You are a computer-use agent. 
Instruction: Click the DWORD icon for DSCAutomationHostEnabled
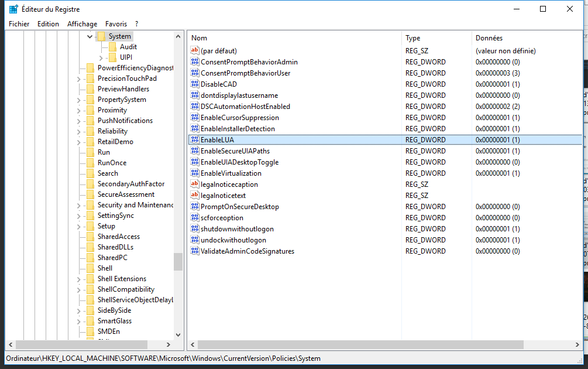(x=195, y=106)
